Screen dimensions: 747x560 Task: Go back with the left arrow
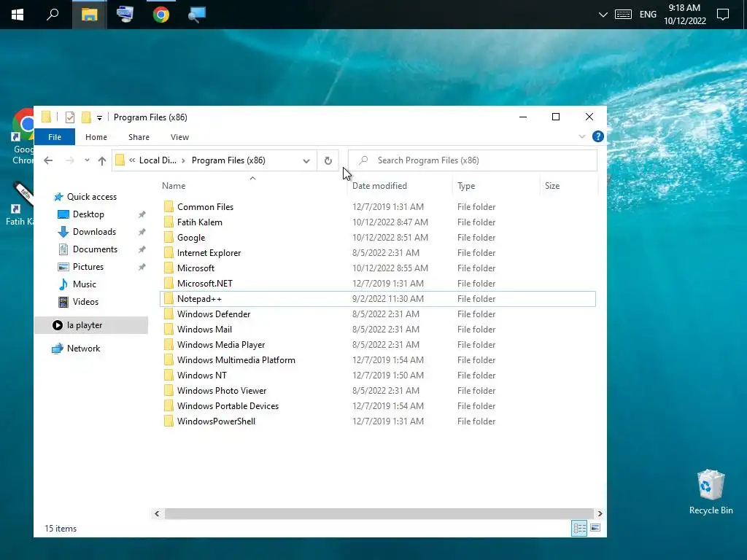(48, 160)
